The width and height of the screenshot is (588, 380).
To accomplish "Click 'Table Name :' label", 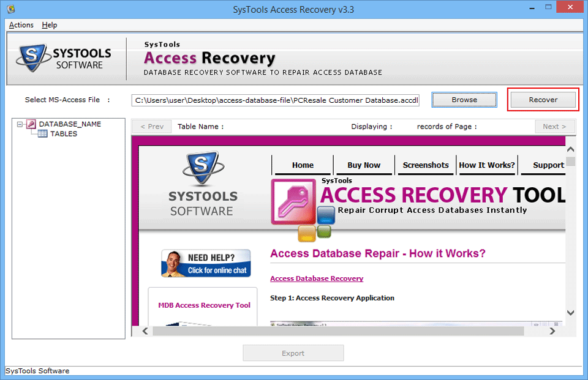I will pos(201,127).
